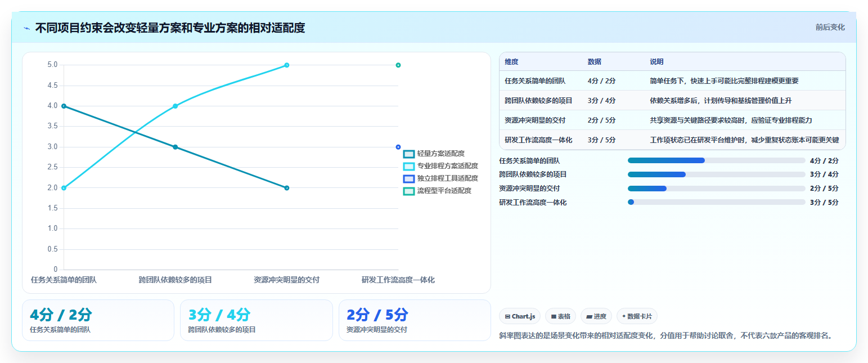This screenshot has height=363, width=868.
Task: Select the Chart.js tag
Action: [520, 316]
